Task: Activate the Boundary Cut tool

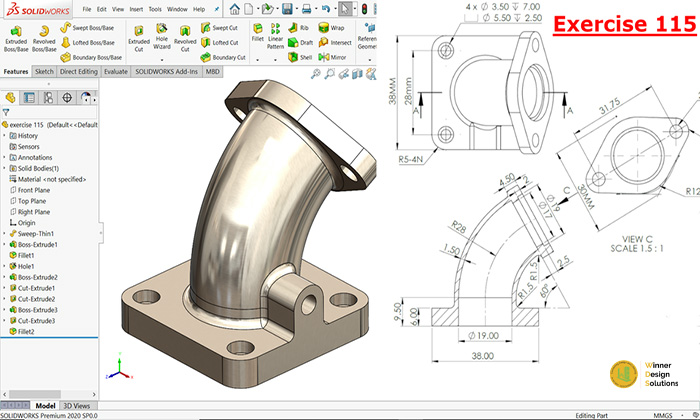Action: click(223, 57)
